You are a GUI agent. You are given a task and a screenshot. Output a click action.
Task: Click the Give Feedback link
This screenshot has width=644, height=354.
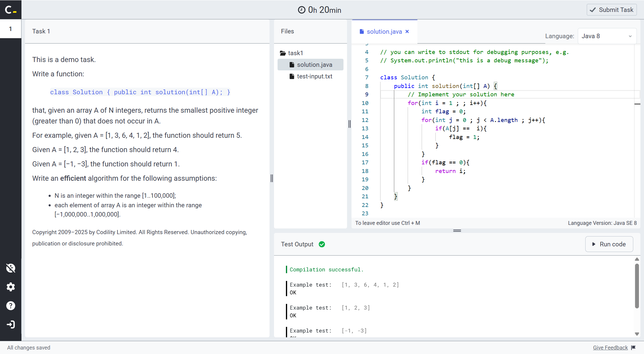610,347
